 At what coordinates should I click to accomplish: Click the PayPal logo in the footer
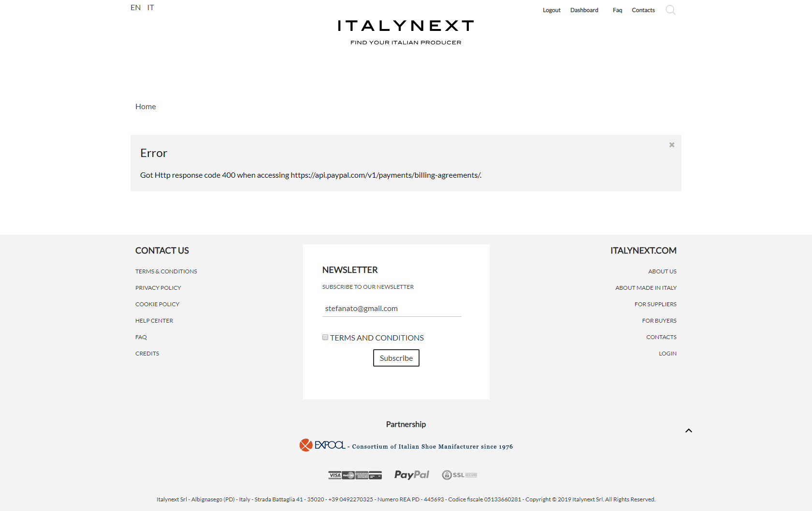coord(412,475)
